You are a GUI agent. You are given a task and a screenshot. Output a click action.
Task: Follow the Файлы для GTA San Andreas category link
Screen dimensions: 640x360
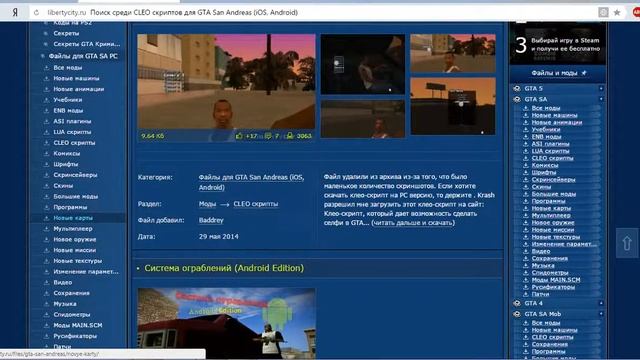251,182
